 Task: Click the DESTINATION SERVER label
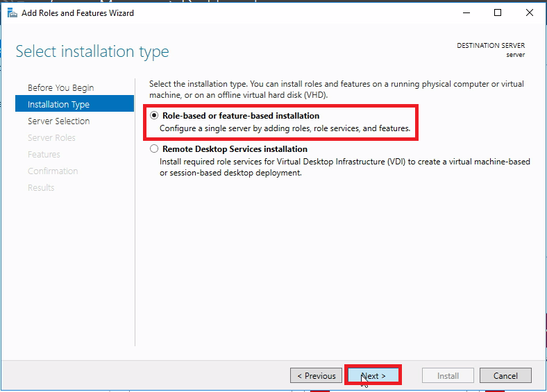pyautogui.click(x=490, y=46)
